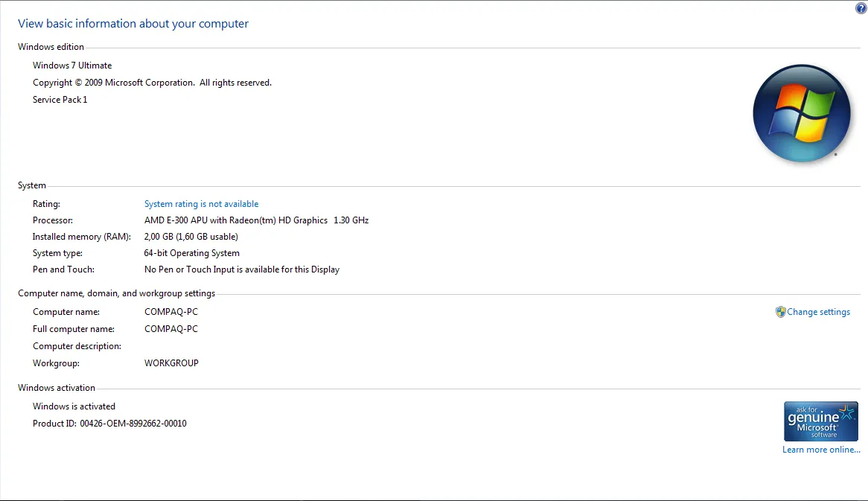The image size is (868, 501).
Task: Follow the Learn more online link
Action: pyautogui.click(x=820, y=450)
